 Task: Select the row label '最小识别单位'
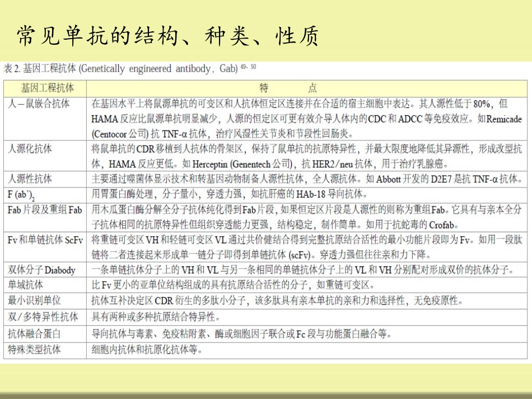pyautogui.click(x=34, y=301)
